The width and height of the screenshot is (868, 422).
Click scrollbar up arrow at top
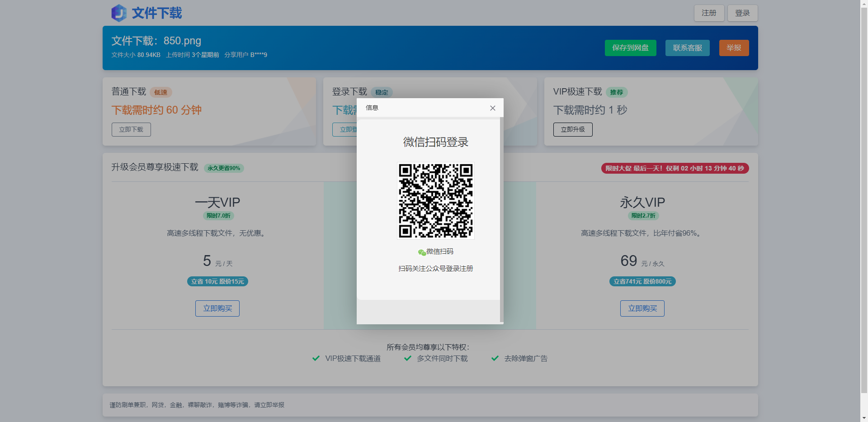[x=864, y=3]
